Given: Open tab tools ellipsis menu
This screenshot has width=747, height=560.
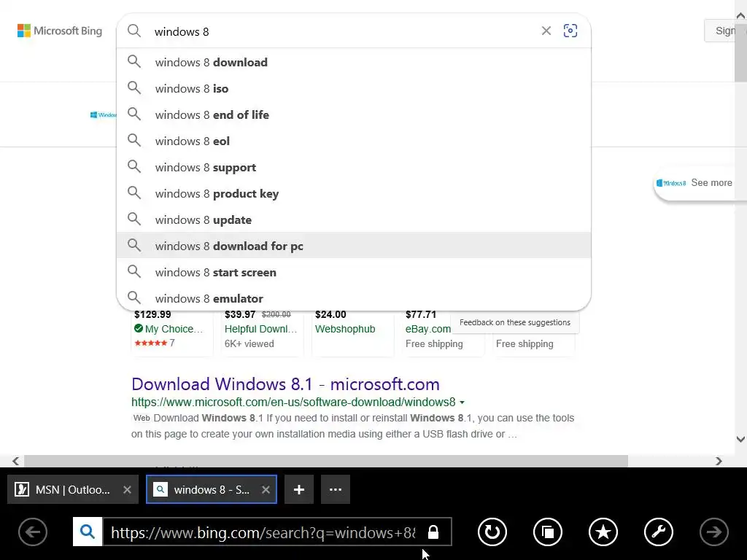Looking at the screenshot, I should 336,489.
